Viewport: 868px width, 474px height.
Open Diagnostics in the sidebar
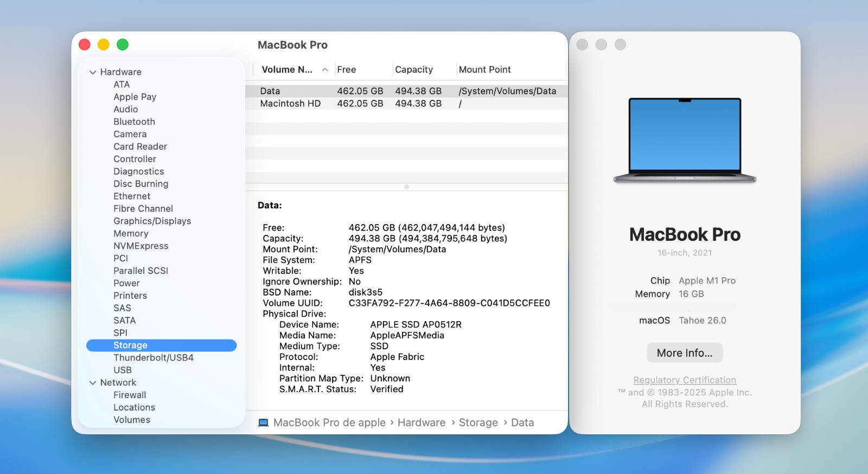(138, 172)
